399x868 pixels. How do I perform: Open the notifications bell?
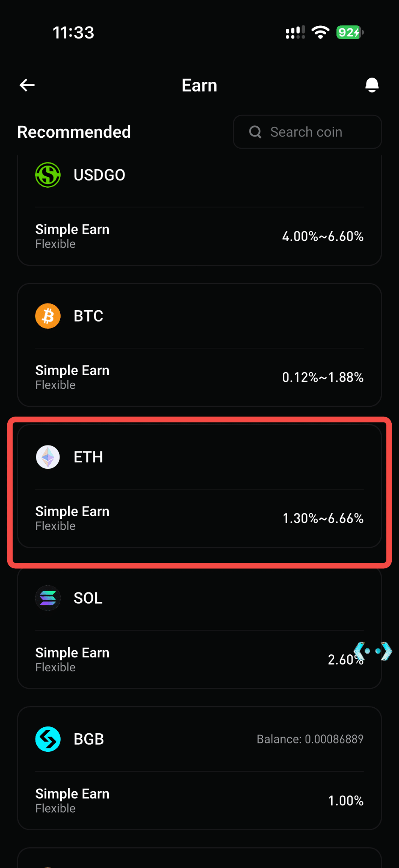[371, 85]
